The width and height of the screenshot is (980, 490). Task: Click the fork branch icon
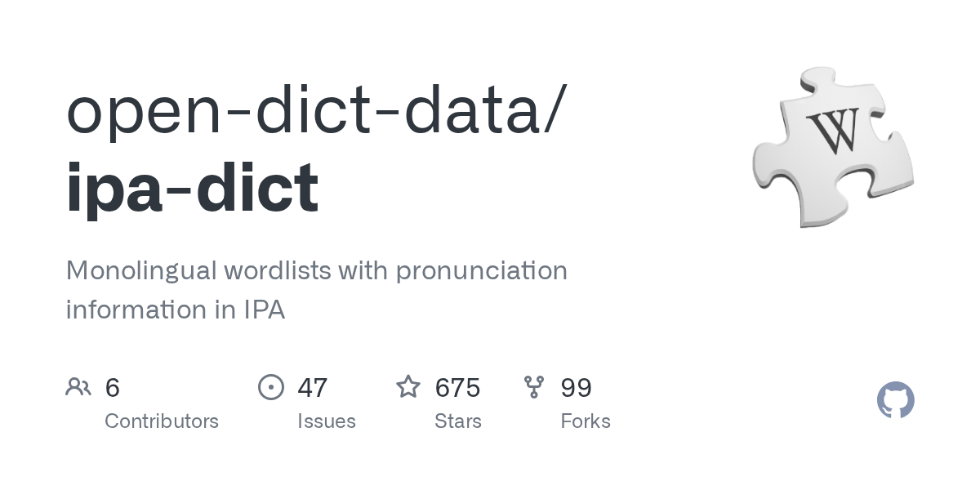pyautogui.click(x=534, y=386)
